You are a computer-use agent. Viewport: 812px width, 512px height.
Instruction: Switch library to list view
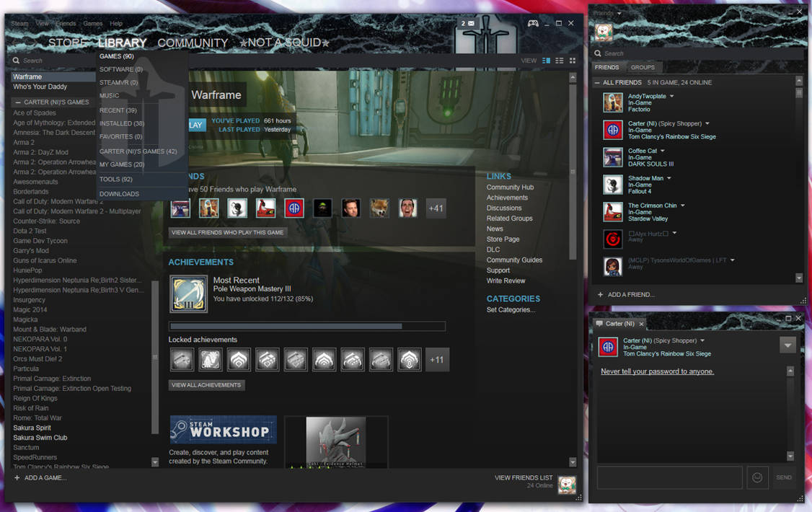[560, 61]
